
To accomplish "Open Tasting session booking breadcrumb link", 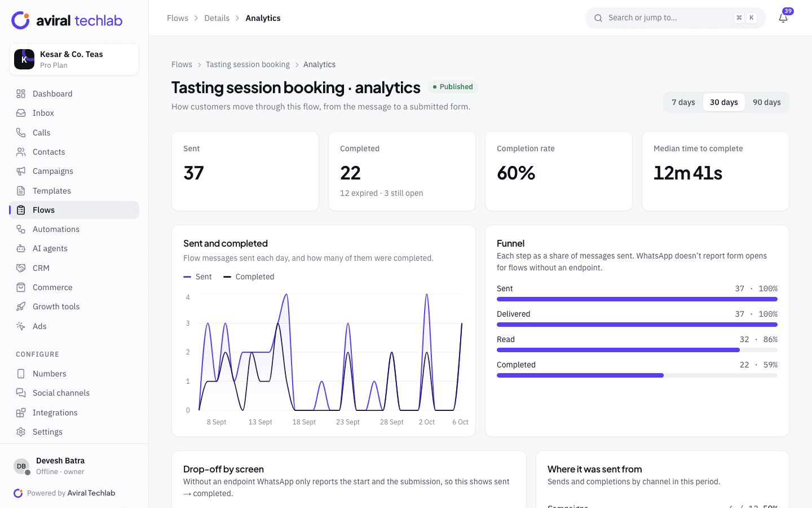I will [248, 64].
